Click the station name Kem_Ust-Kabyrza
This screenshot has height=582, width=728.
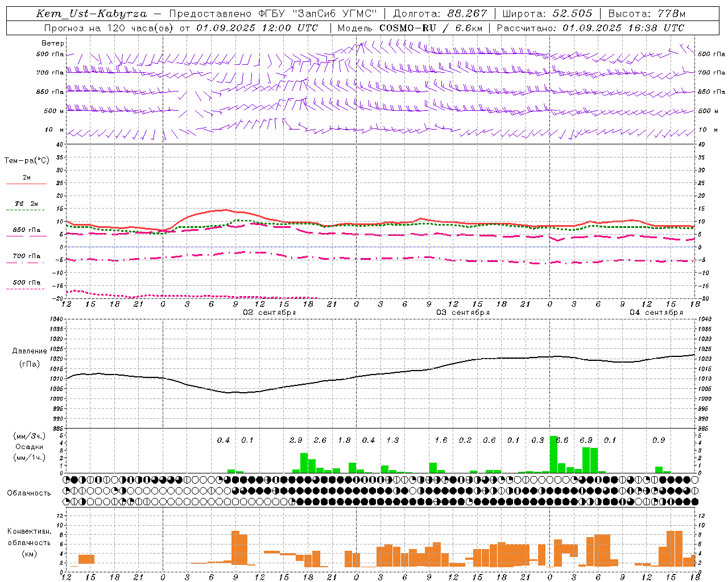pos(92,14)
